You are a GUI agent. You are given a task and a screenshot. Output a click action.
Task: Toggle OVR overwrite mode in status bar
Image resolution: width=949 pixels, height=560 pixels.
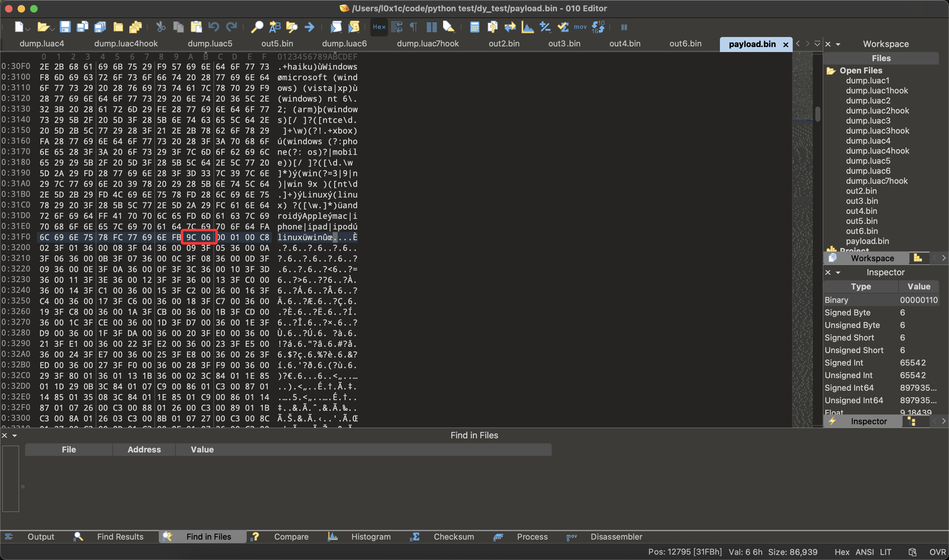(x=937, y=552)
